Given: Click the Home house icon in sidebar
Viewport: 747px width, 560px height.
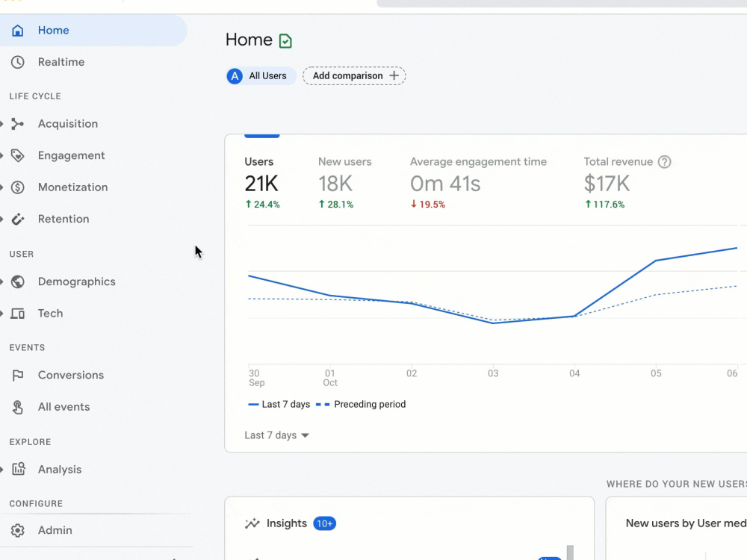Looking at the screenshot, I should [x=18, y=31].
